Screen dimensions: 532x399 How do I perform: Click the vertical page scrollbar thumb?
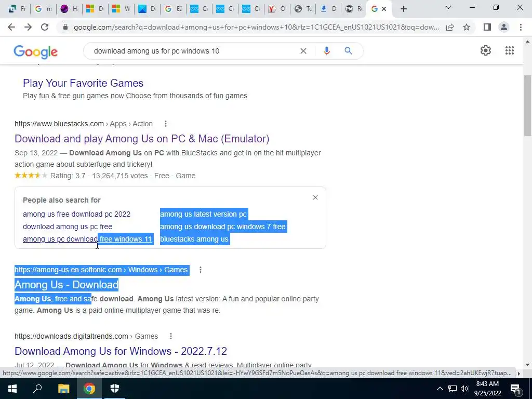[527, 105]
